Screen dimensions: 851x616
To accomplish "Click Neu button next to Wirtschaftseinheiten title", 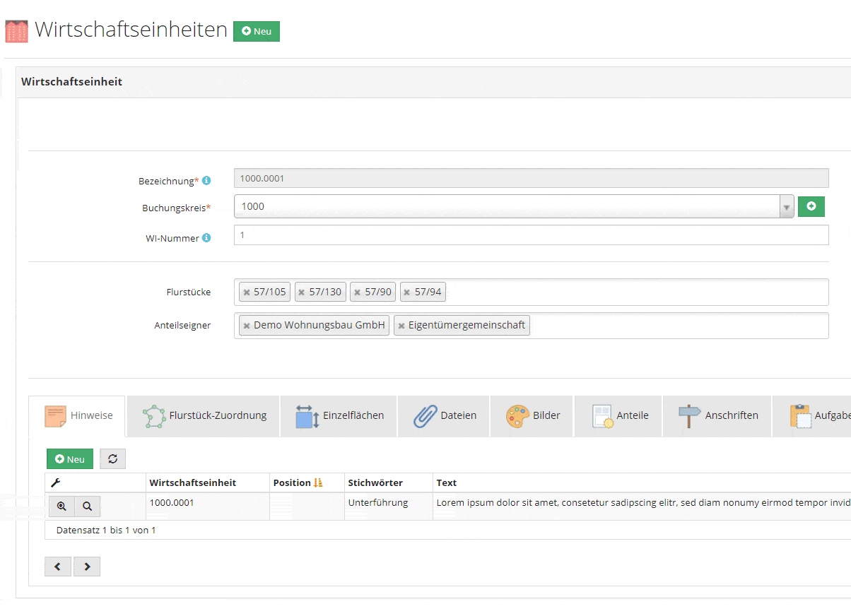I will (x=257, y=31).
